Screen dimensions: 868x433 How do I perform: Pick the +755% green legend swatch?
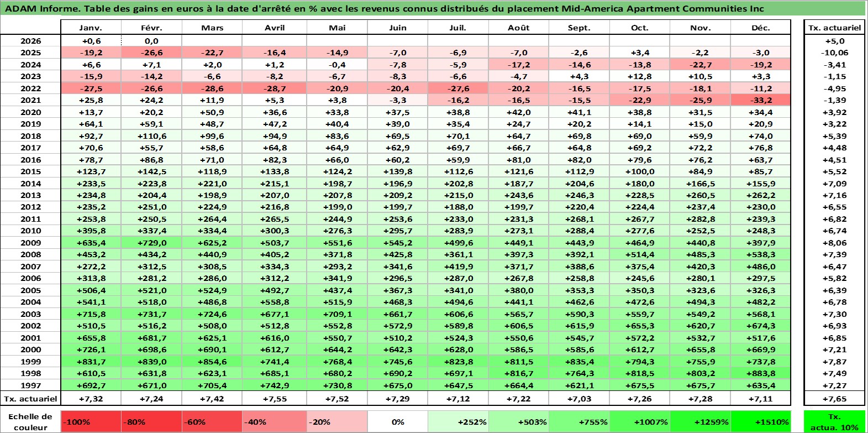(x=579, y=421)
